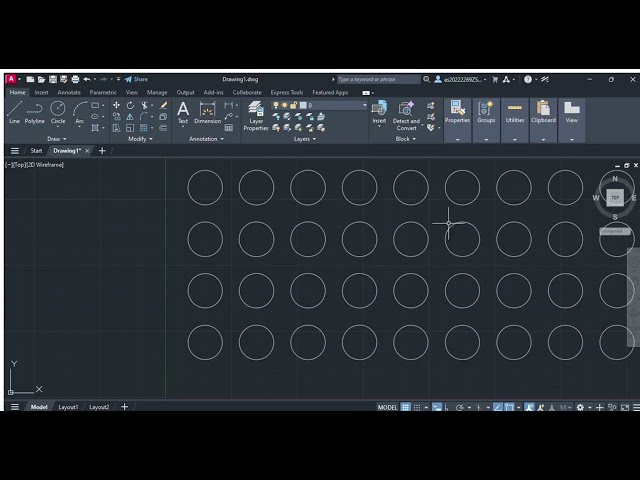
Task: Click the Trim tool icon
Action: [x=144, y=105]
